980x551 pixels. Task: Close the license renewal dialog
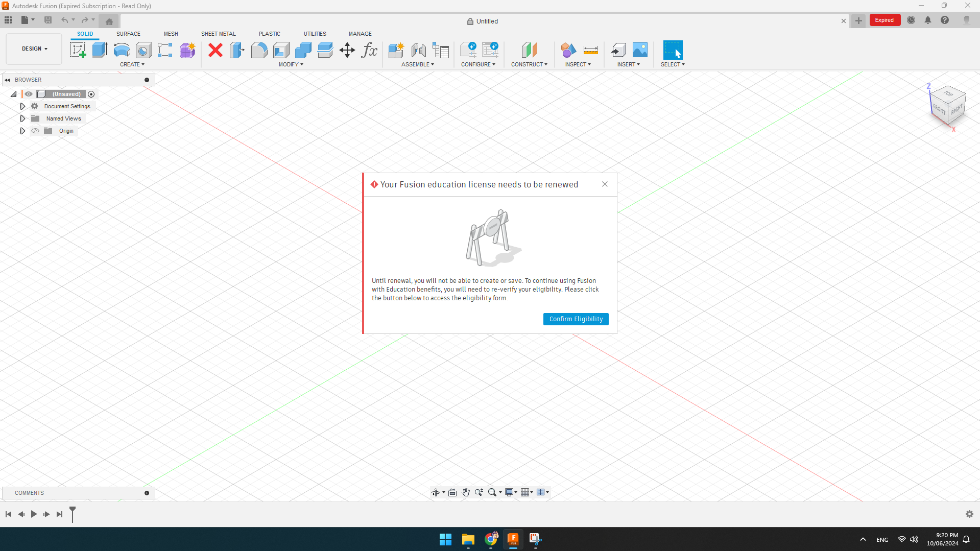[x=605, y=184]
